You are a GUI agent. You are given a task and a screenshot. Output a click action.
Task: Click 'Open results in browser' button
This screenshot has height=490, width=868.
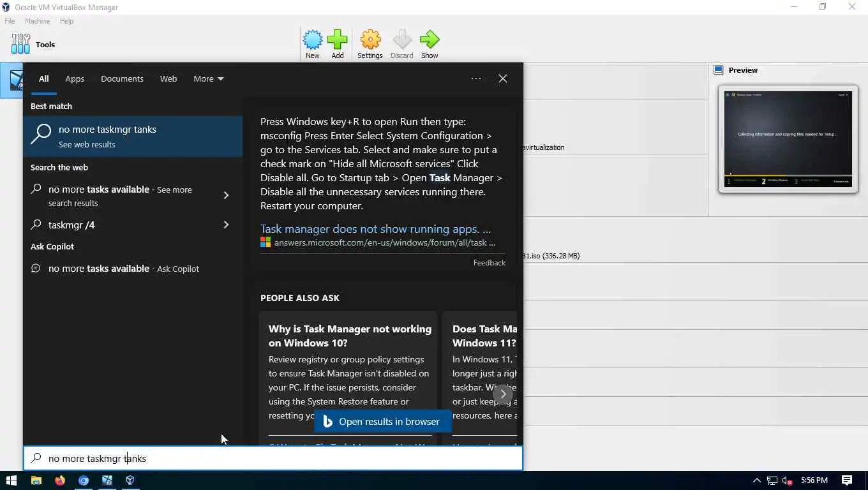pyautogui.click(x=382, y=422)
